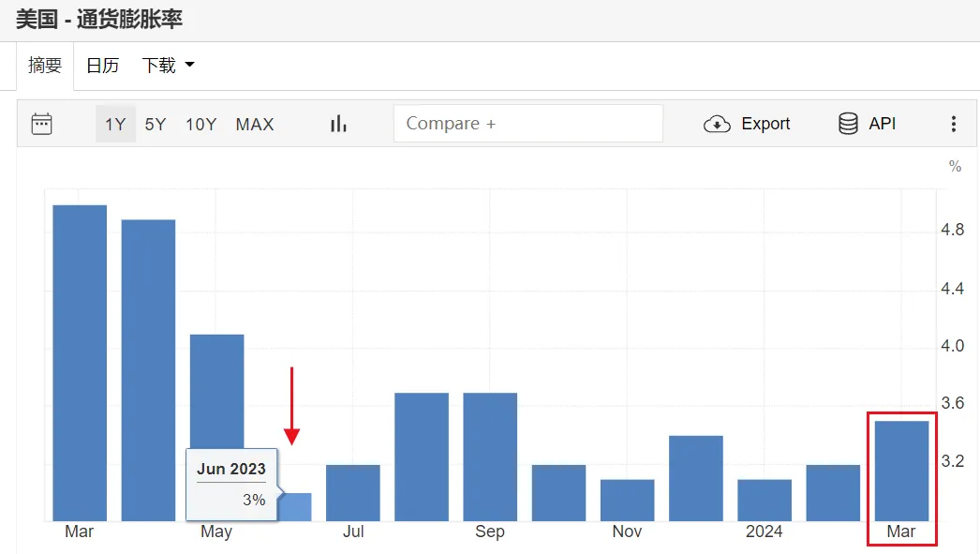Click the Jun 2023 tooltip box

[x=232, y=484]
